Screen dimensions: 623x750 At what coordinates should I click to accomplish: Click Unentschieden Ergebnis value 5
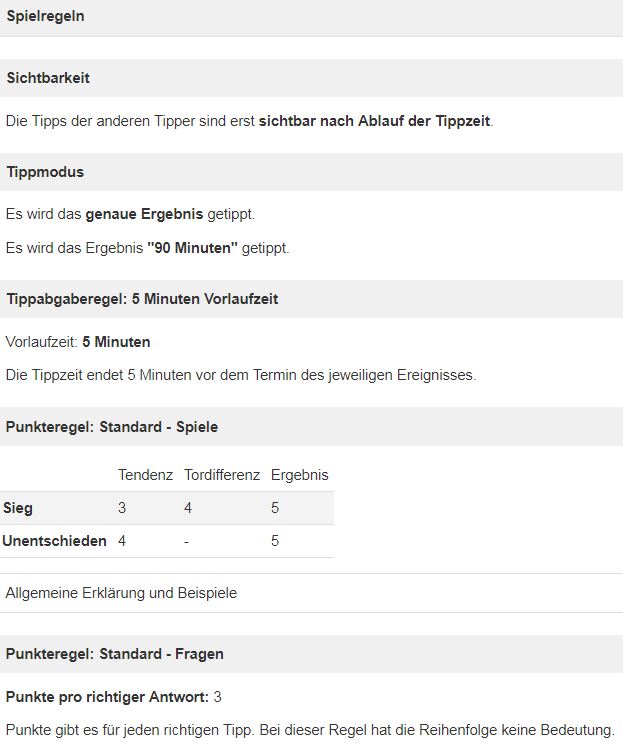coord(275,541)
